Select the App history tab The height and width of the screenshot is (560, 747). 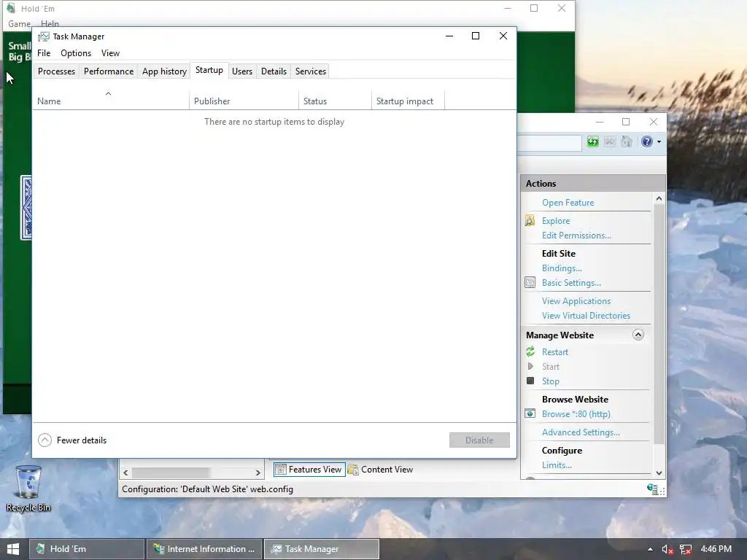(164, 71)
